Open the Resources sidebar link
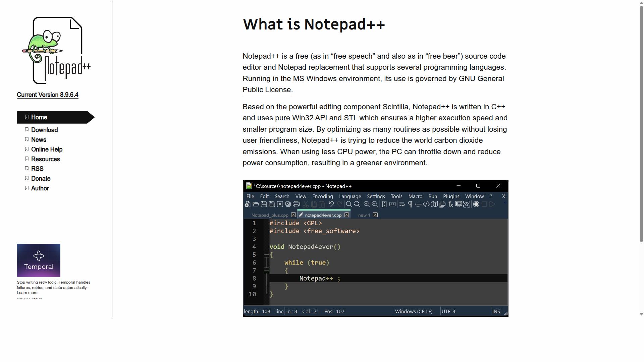644x362 pixels. [x=45, y=159]
